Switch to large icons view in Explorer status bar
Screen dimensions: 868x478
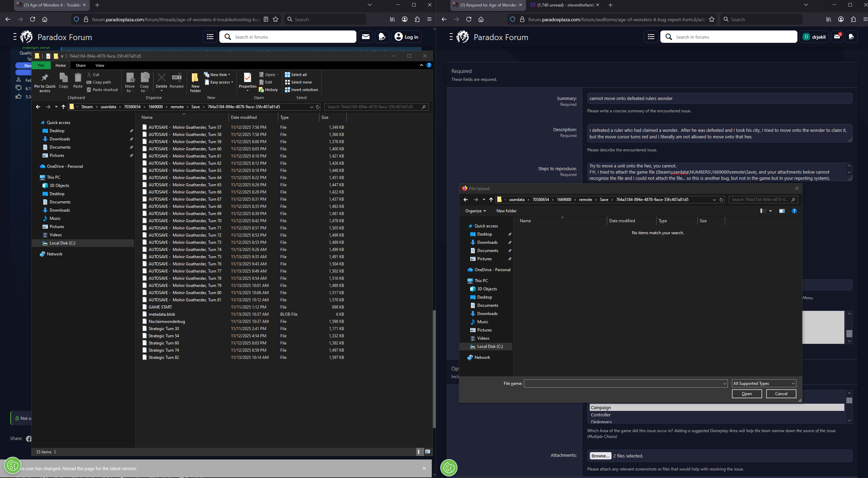pos(428,452)
